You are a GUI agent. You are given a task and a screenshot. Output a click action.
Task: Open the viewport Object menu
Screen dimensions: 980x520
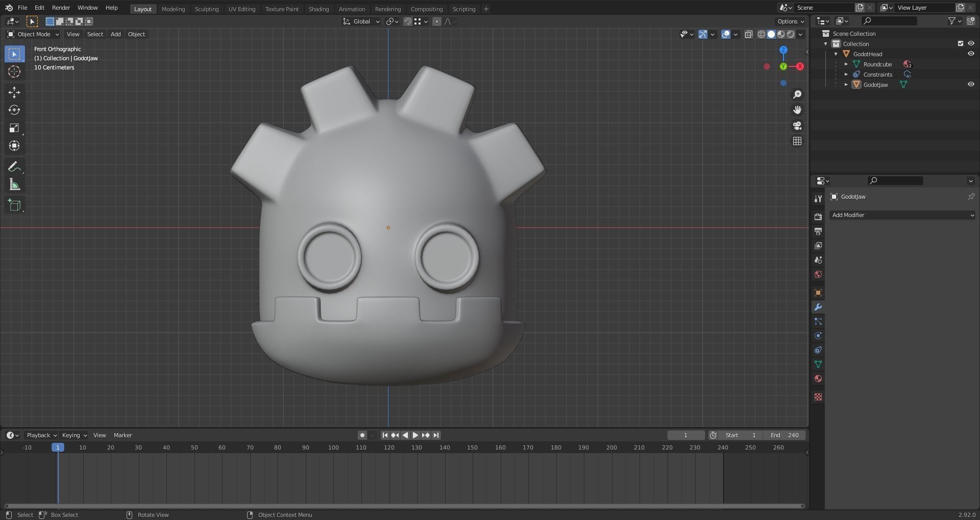[136, 34]
